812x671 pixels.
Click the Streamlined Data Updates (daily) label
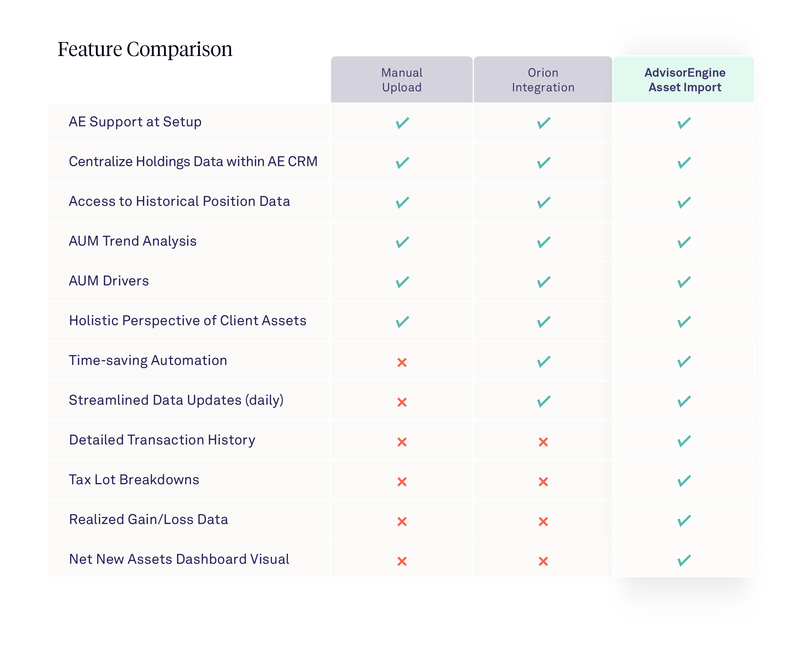click(176, 400)
